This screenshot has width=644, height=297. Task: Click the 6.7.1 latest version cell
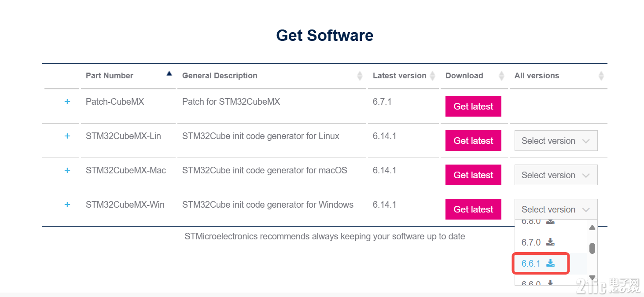[382, 102]
